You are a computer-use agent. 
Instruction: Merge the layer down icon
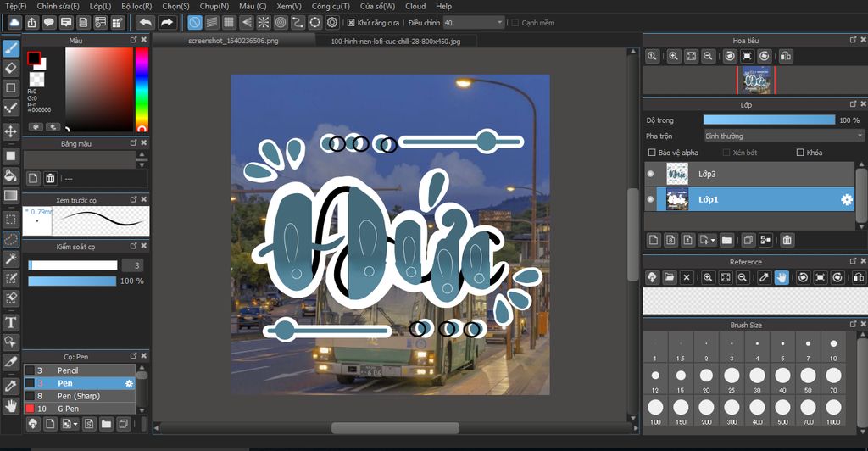765,240
